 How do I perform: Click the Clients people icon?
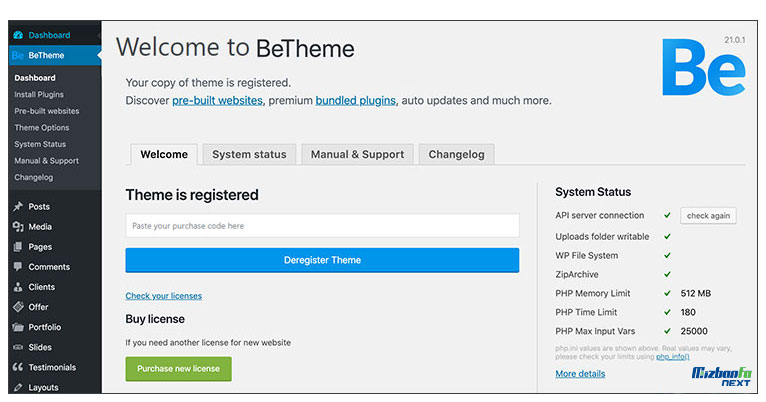18,287
